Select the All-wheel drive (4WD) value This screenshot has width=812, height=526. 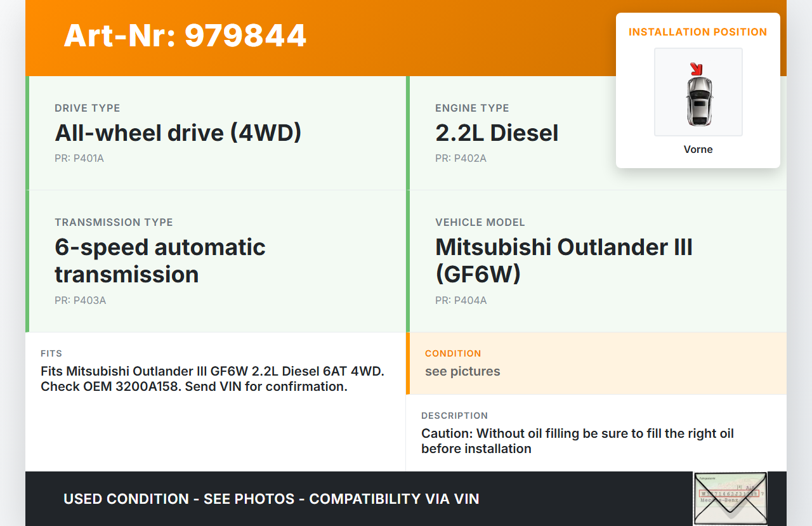click(178, 133)
